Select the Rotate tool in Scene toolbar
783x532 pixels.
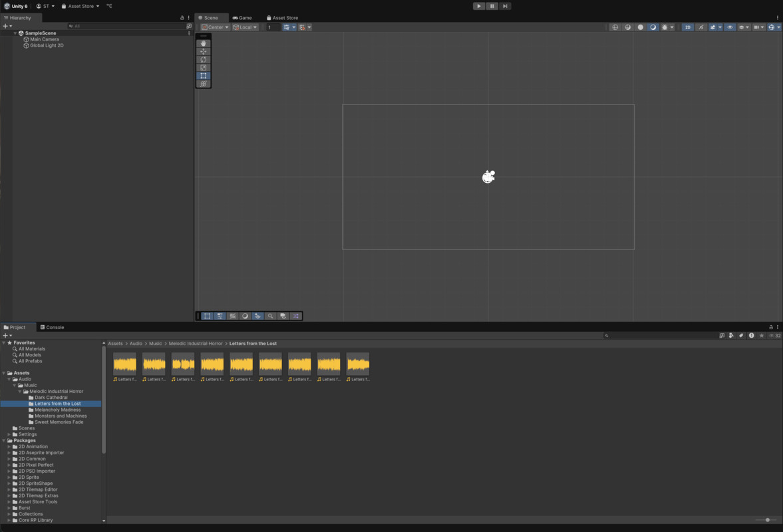(x=204, y=59)
